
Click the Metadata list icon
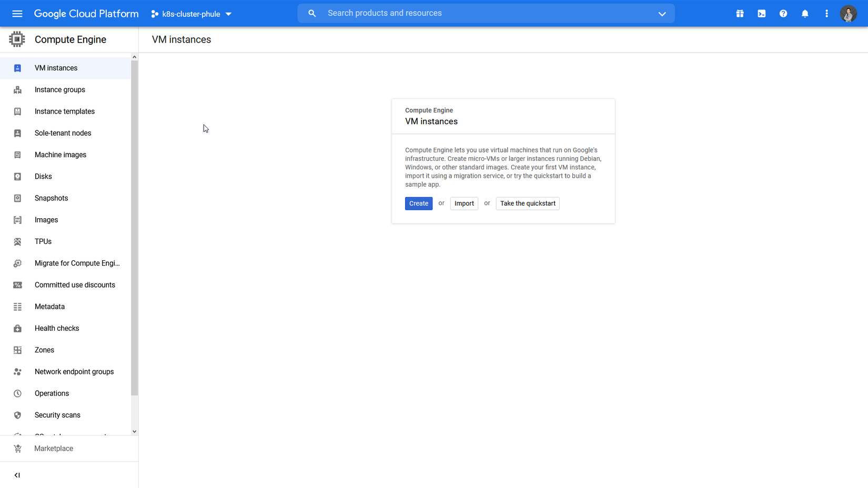17,307
